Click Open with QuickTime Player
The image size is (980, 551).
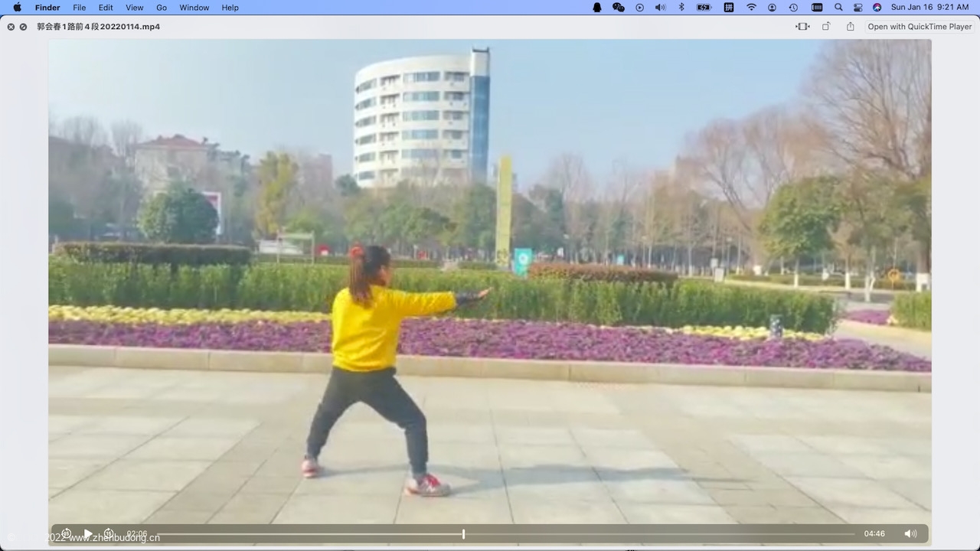click(x=920, y=27)
